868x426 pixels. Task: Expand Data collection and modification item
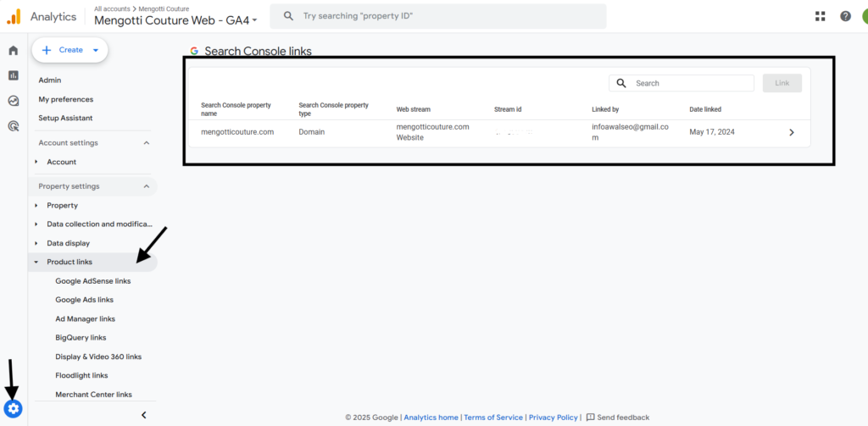point(36,224)
